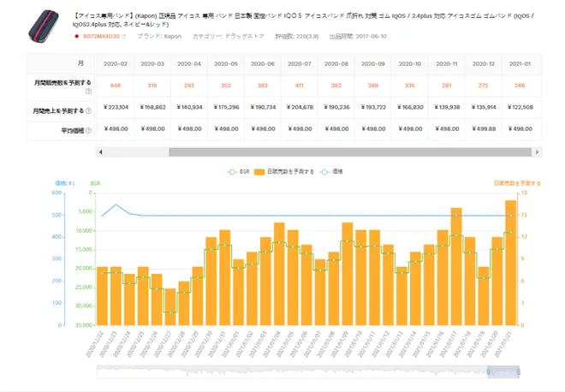Image resolution: width=565 pixels, height=392 pixels.
Task: Click the orange bar for 2020/12/22
Action: [x=103, y=295]
